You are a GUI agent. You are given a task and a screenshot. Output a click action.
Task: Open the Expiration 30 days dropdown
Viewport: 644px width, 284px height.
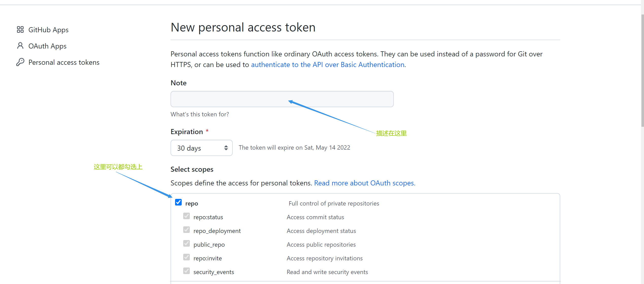coord(201,148)
